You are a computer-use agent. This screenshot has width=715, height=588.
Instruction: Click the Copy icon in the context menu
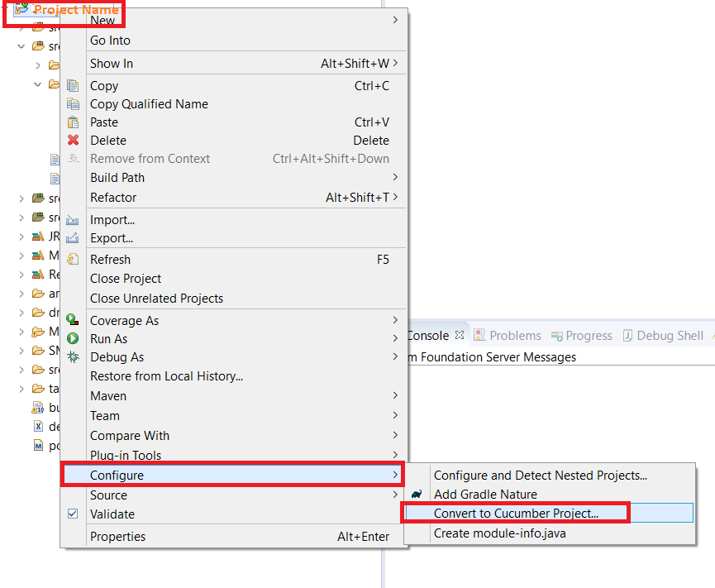tap(73, 85)
